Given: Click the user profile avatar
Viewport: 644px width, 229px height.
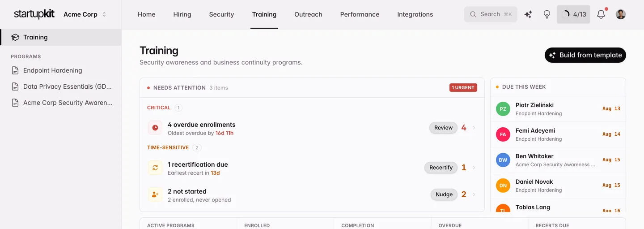Looking at the screenshot, I should tap(621, 14).
